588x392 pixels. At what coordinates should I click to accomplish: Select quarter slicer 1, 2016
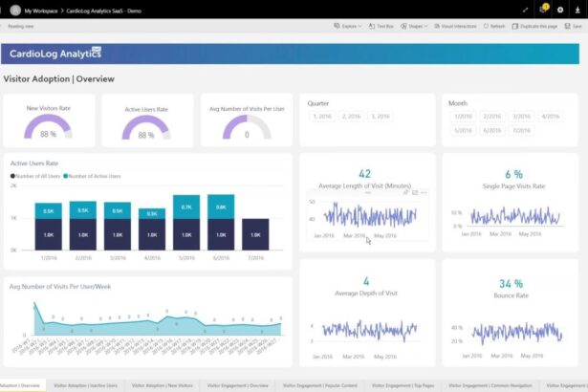[322, 117]
